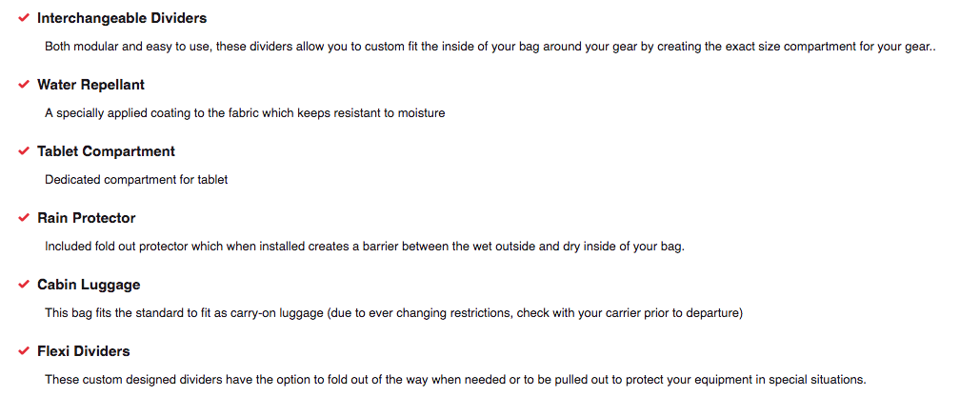
Task: Select the Rain Protector heading
Action: coord(87,218)
